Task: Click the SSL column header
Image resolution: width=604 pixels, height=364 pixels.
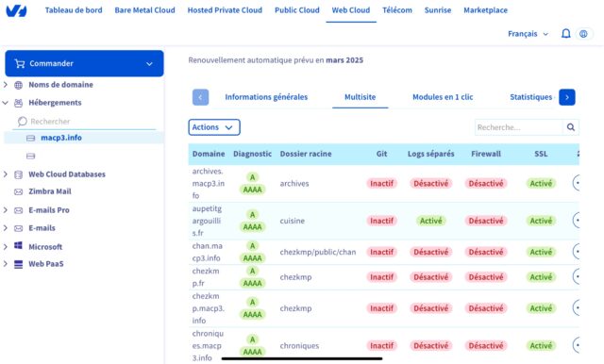Action: coord(541,154)
